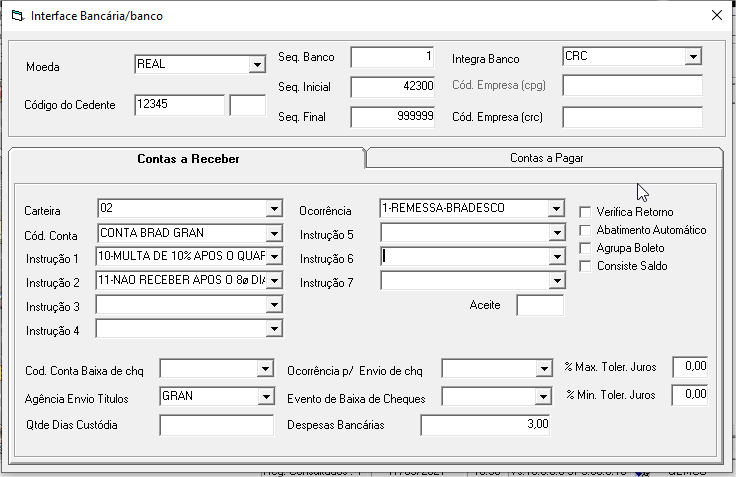Viewport: 736px width, 477px height.
Task: Focus the Cód. Empresa (crc) field
Action: [632, 117]
